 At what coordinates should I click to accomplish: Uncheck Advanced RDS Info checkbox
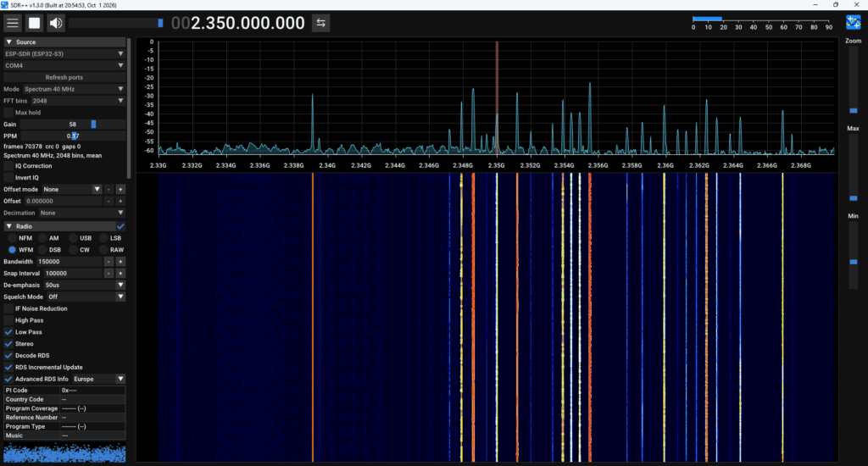[8, 379]
